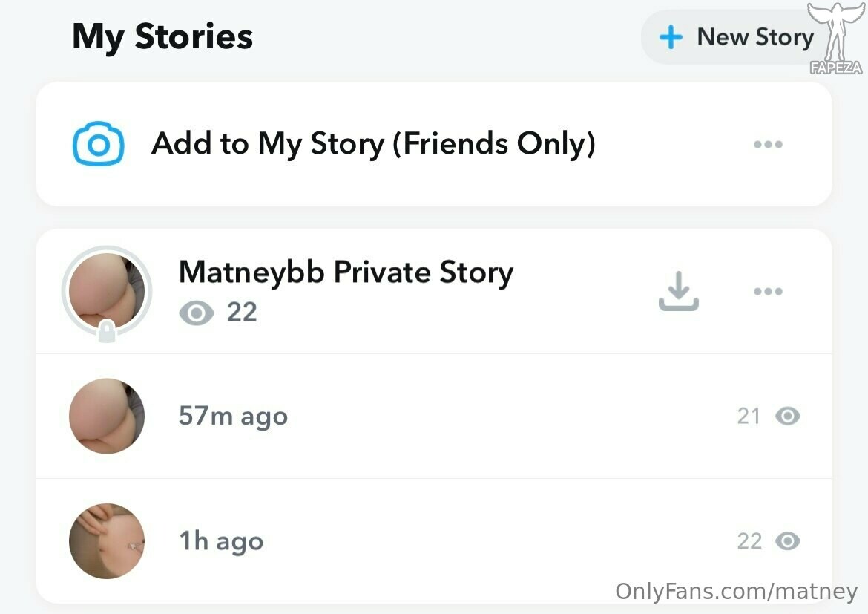Show viewers via eye icon beside 22
Viewport: 868px width, 614px height.
pos(196,313)
